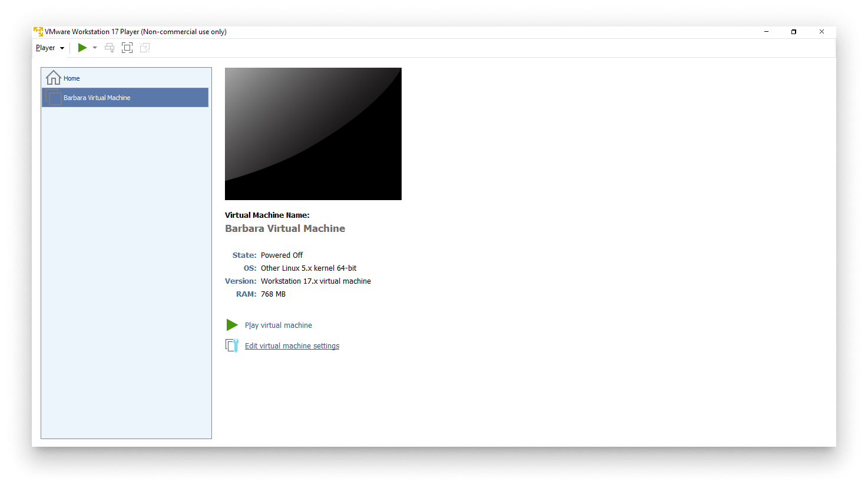Click the Play virtual machine link
The width and height of the screenshot is (868, 485).
(279, 325)
